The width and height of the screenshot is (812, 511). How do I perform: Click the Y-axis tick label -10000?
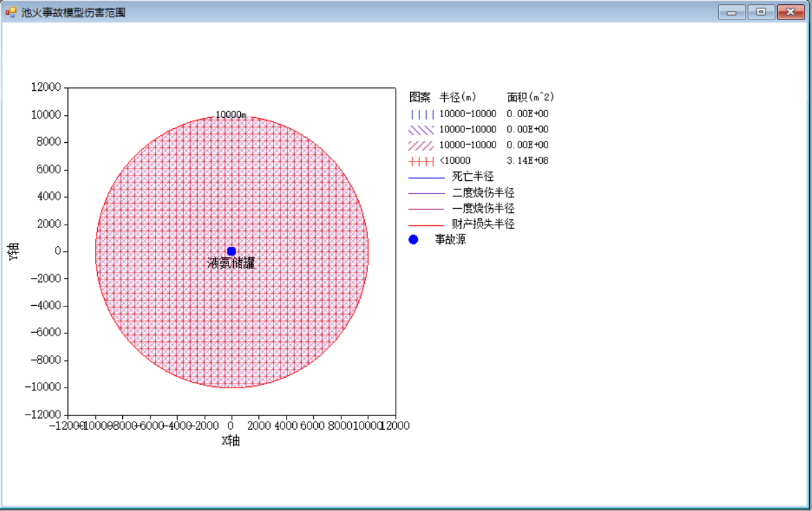(43, 387)
